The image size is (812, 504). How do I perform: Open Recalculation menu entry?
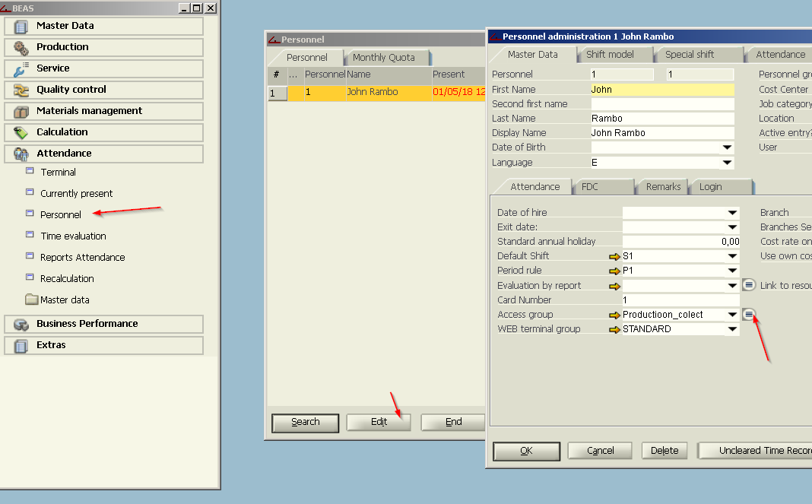tap(67, 279)
